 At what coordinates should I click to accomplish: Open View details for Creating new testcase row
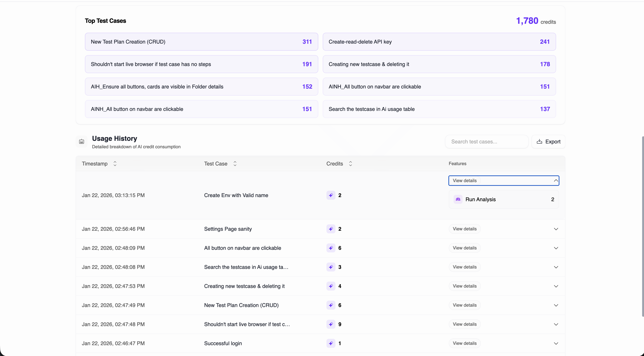pyautogui.click(x=464, y=286)
